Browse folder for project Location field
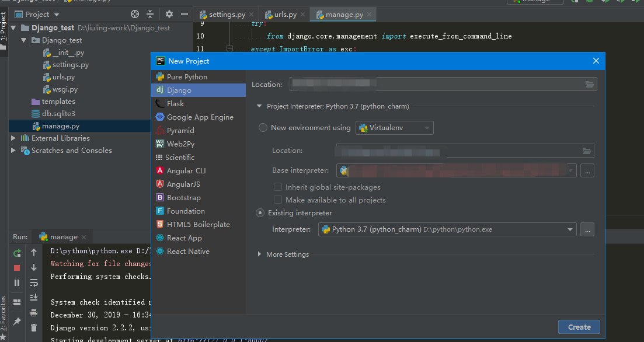The width and height of the screenshot is (644, 342). coord(589,85)
